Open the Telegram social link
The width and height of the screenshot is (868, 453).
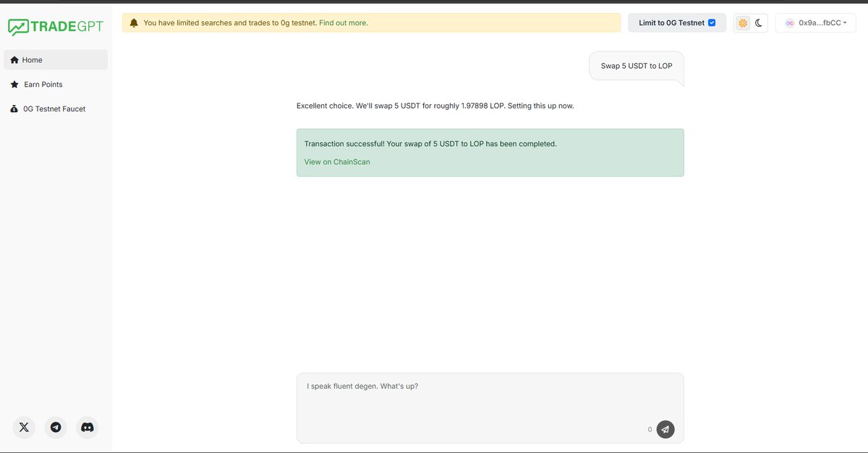[56, 428]
